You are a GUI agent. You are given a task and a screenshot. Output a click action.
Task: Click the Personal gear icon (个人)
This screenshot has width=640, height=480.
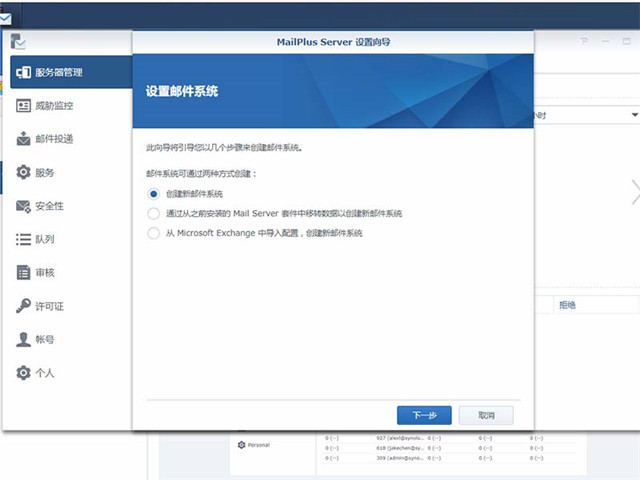pyautogui.click(x=23, y=373)
